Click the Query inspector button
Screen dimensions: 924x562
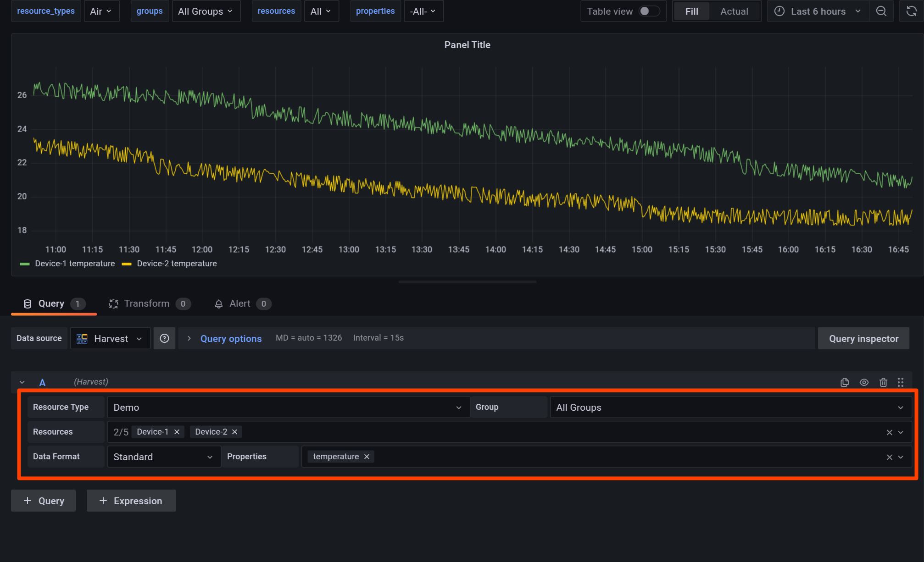863,338
